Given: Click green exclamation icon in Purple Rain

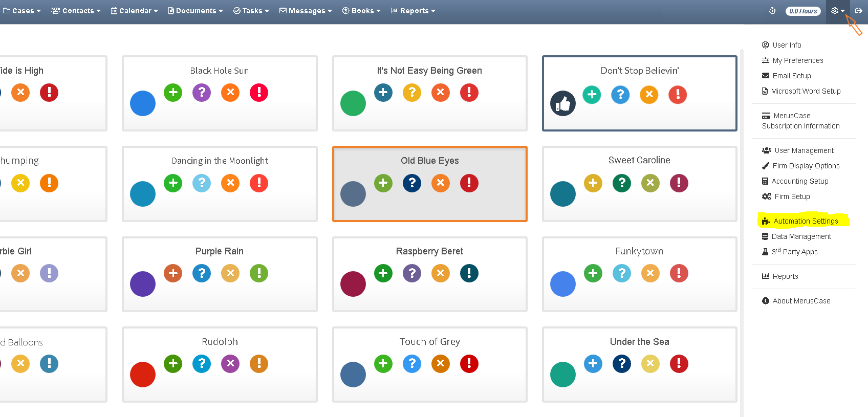Looking at the screenshot, I should (x=259, y=273).
